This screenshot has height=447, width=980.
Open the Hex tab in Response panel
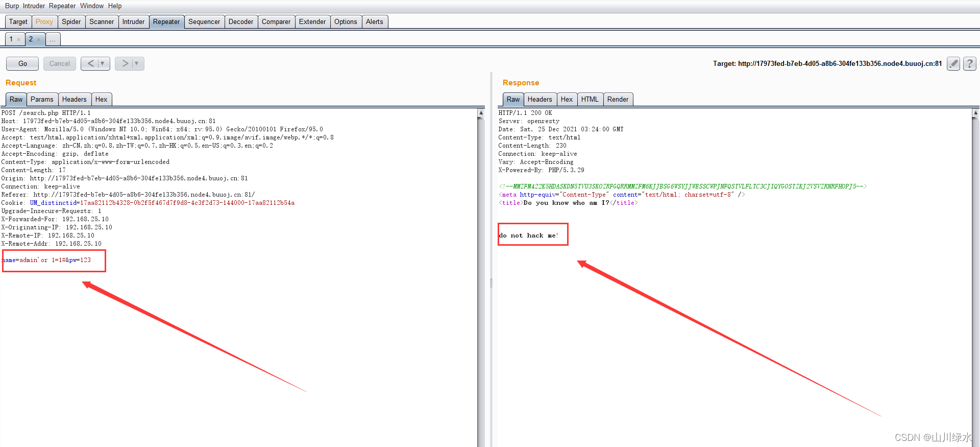point(567,99)
